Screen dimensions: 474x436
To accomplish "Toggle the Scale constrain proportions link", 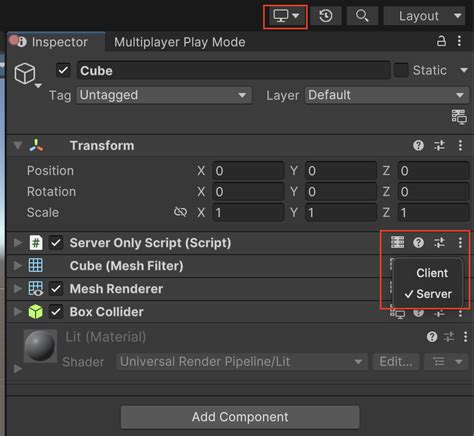I will pyautogui.click(x=180, y=212).
